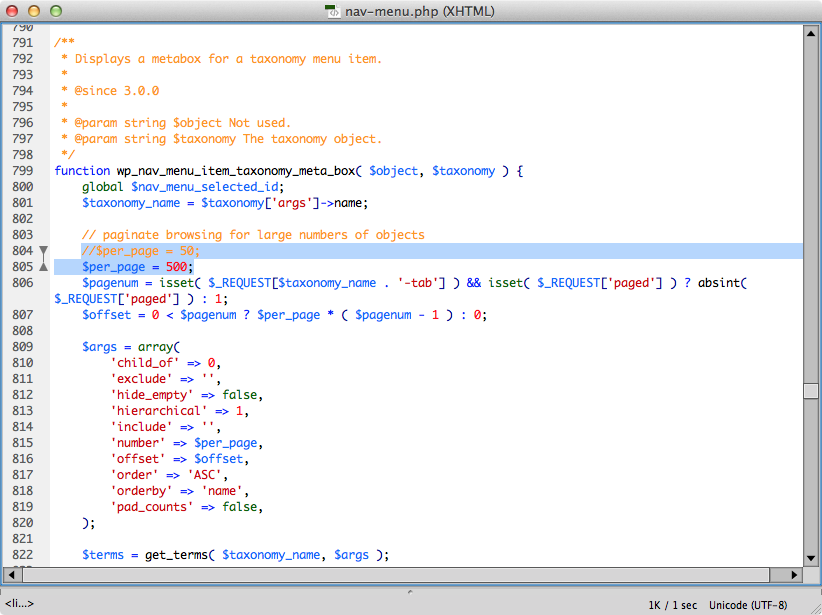Viewport: 822px width, 615px height.
Task: Click the "$object Not used." param comment
Action: click(x=232, y=123)
